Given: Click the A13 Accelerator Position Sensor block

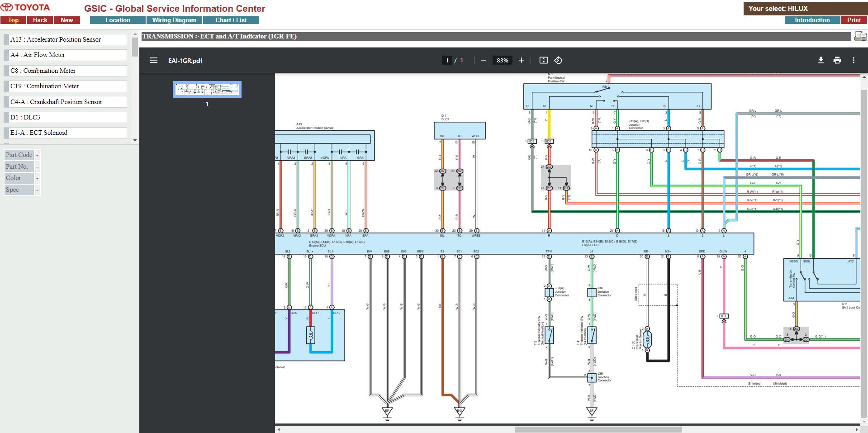Looking at the screenshot, I should (324, 145).
